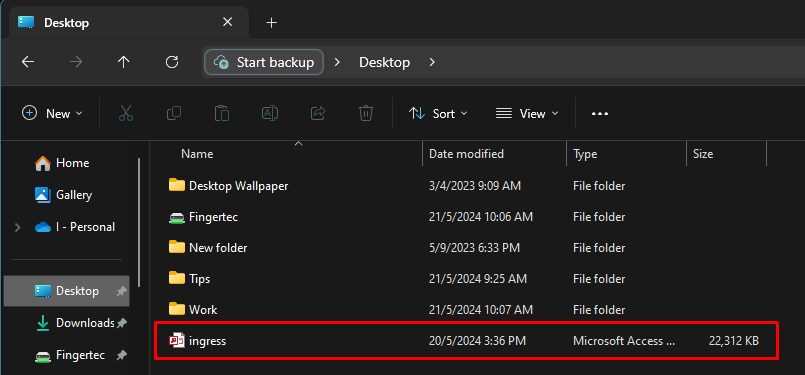Refresh the folder view
This screenshot has width=805, height=375.
[x=171, y=62]
